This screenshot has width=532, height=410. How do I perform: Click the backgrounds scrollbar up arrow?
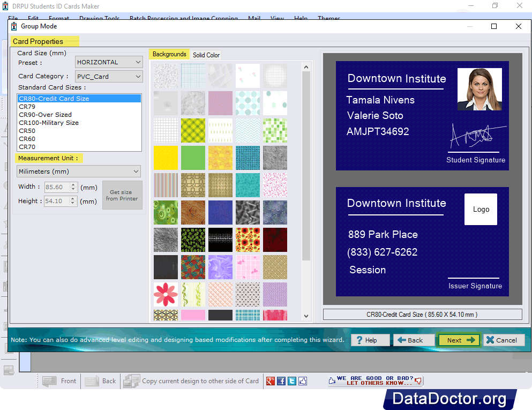point(306,67)
